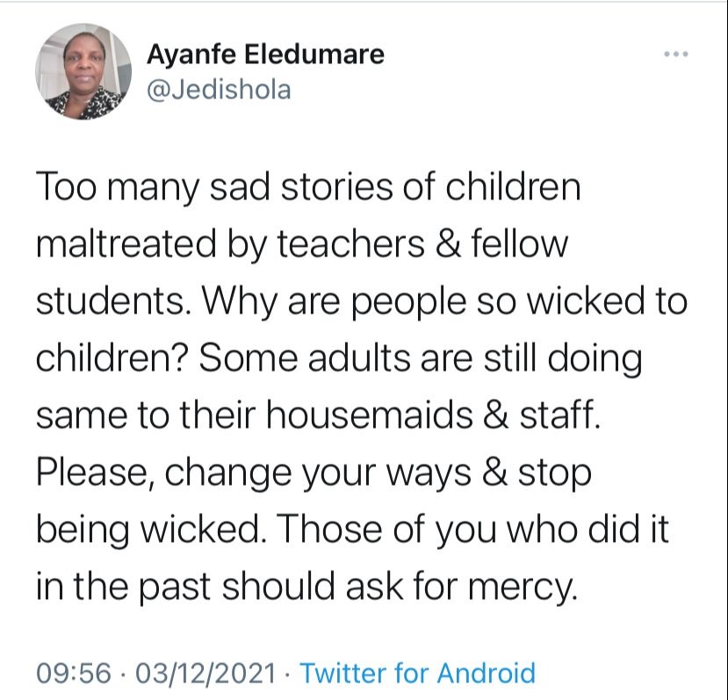Open the Twitter for Android source link
Viewport: 728px width, 700px height.
417,674
